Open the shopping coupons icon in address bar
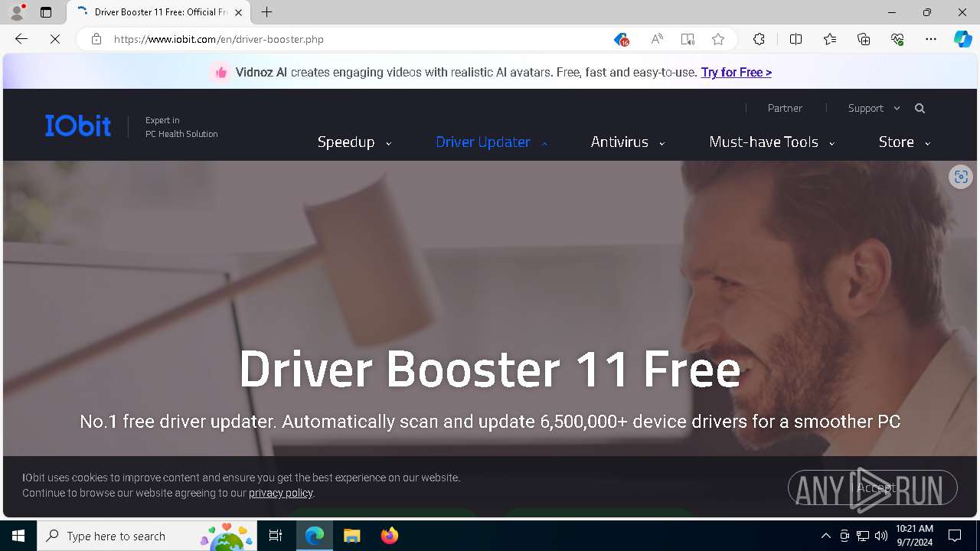 click(621, 39)
